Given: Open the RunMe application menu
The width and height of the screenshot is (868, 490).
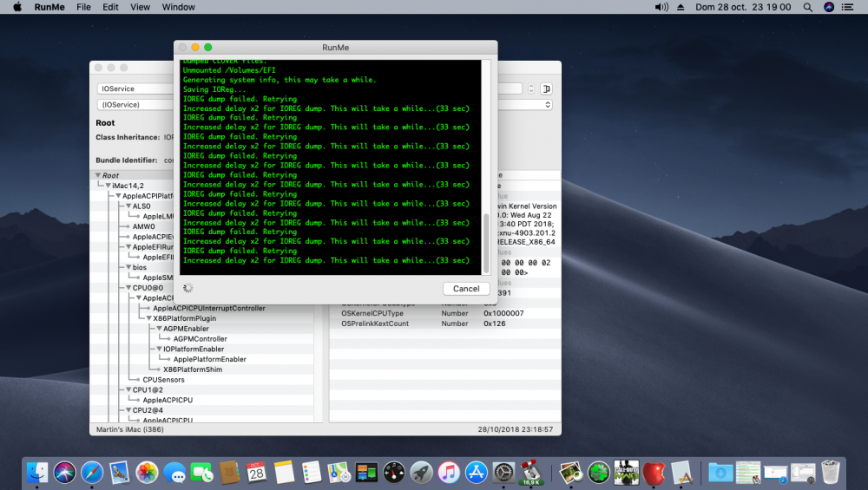Looking at the screenshot, I should [x=49, y=7].
